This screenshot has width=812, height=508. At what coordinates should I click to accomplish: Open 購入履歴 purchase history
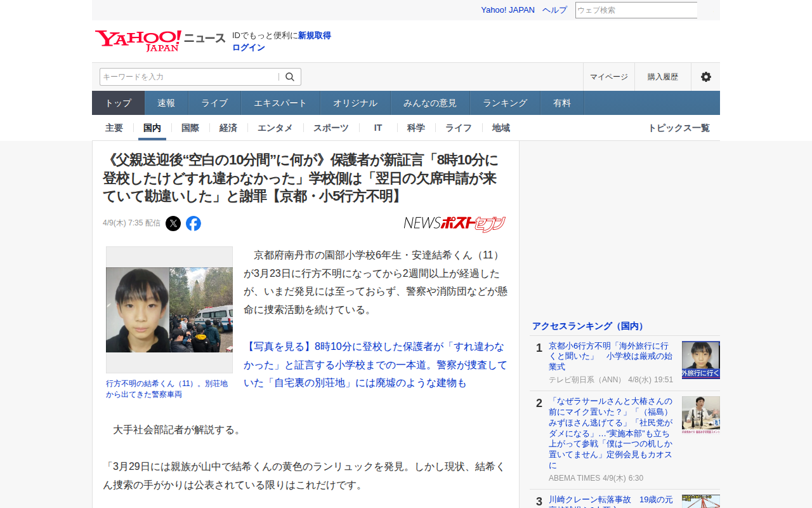[663, 77]
